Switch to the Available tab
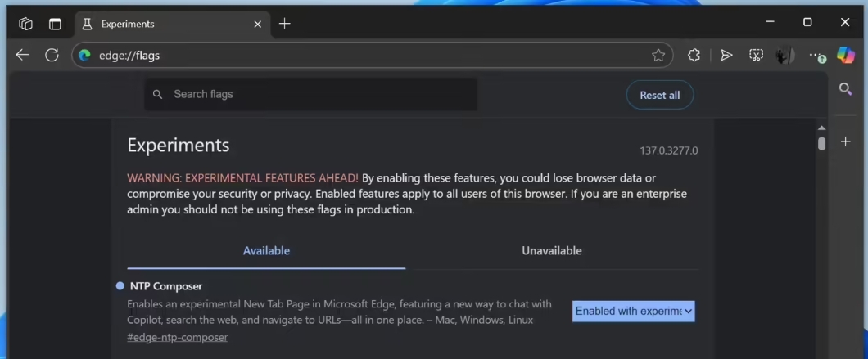The height and width of the screenshot is (359, 868). [266, 250]
